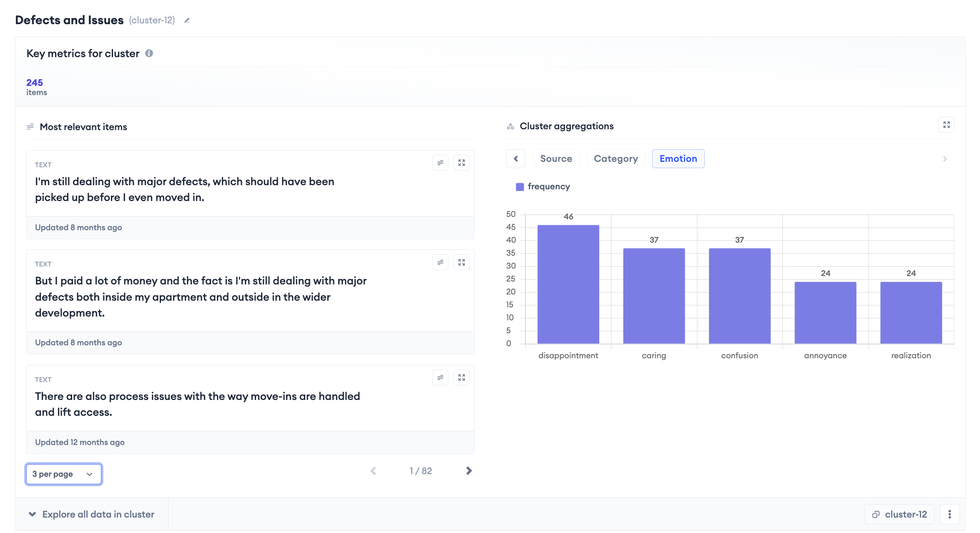This screenshot has height=533, width=980.
Task: Go to next page of relevant items
Action: click(469, 471)
